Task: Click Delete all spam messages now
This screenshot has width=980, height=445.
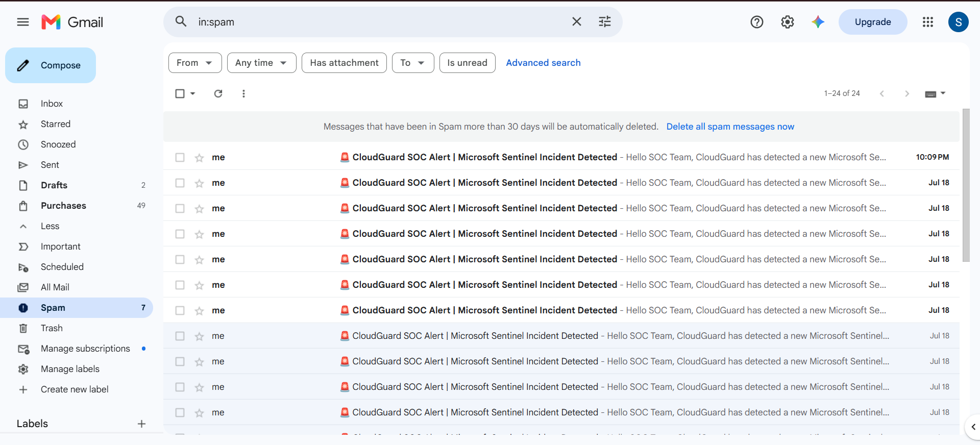Action: point(730,127)
